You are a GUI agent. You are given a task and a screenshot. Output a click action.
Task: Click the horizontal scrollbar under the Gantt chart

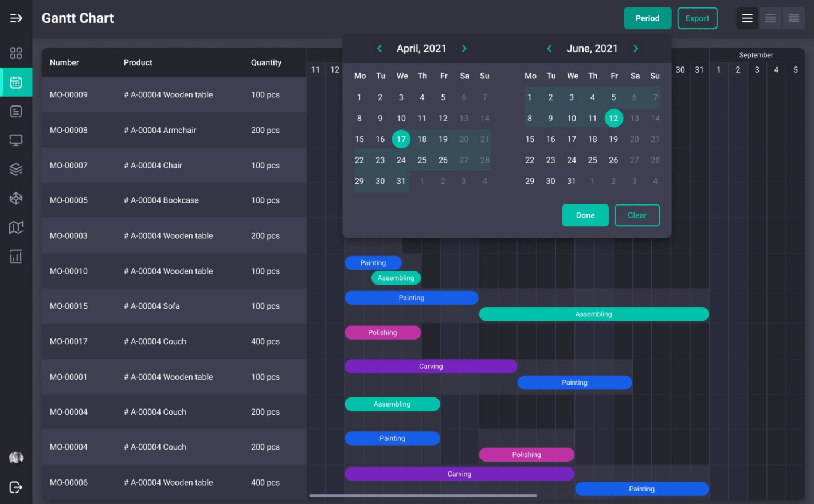422,495
